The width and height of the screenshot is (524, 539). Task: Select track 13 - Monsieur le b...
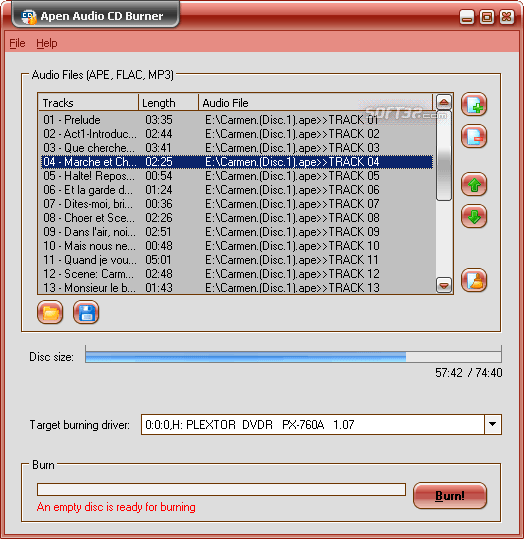[237, 288]
